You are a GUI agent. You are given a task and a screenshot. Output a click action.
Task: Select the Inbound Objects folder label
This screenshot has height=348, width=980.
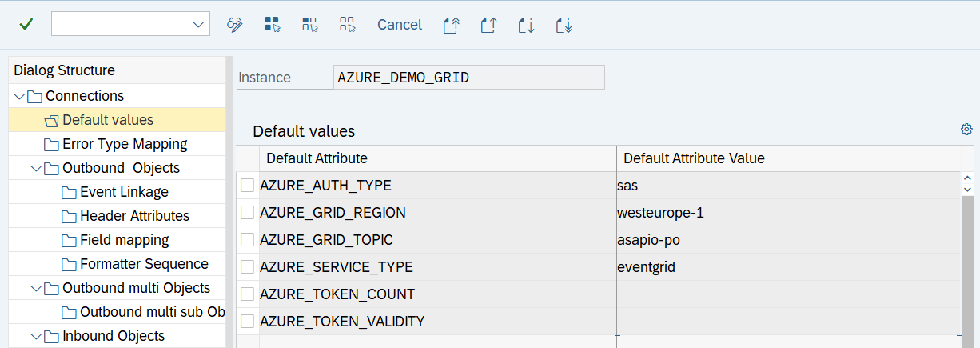(114, 336)
